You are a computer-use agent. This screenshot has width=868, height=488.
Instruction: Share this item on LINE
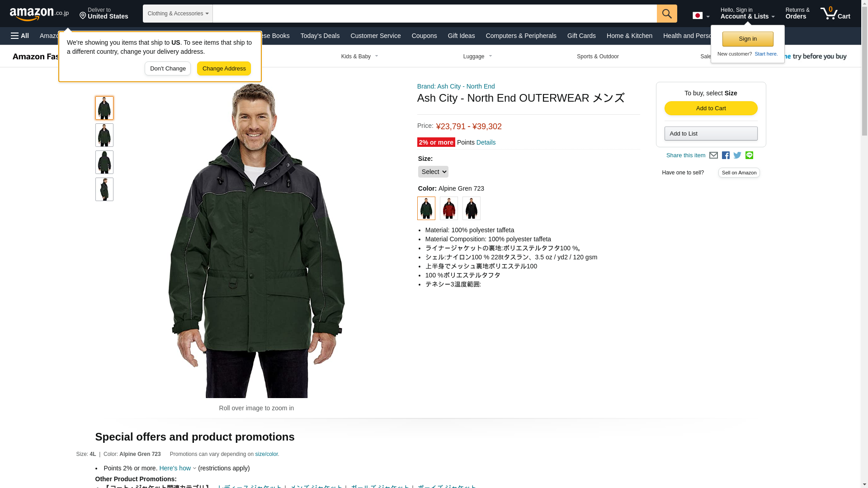tap(749, 155)
